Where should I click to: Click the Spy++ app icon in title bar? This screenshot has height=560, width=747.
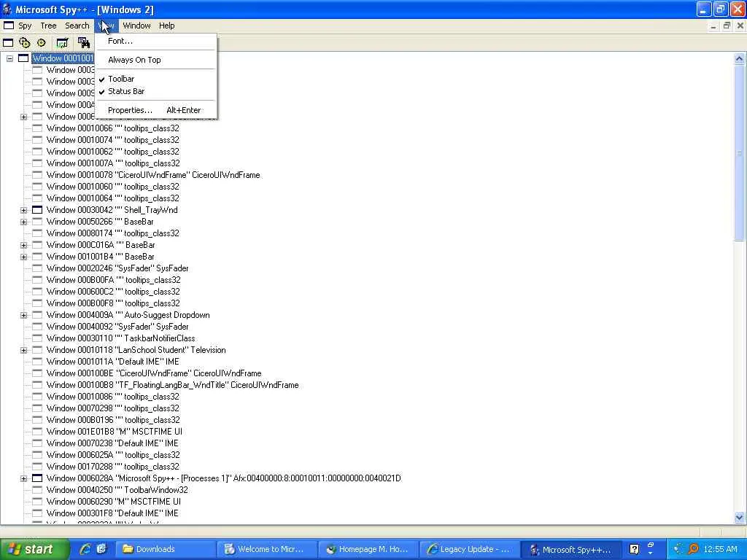coord(7,9)
